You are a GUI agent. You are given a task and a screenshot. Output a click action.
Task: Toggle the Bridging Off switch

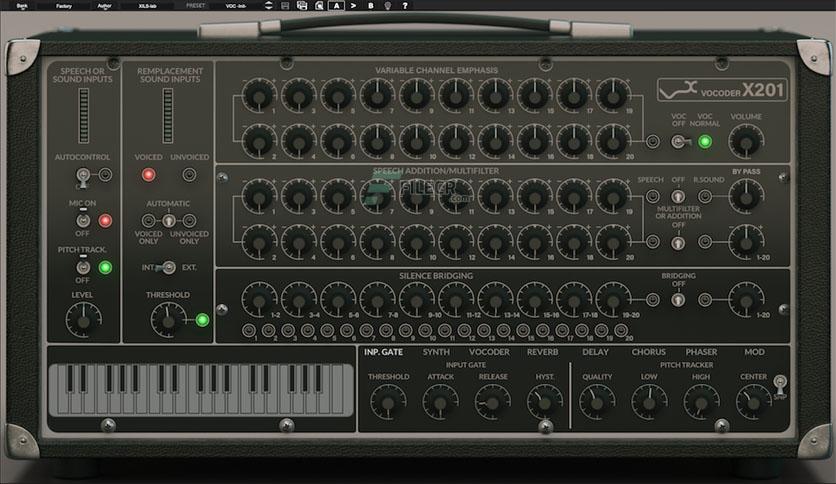coord(678,300)
